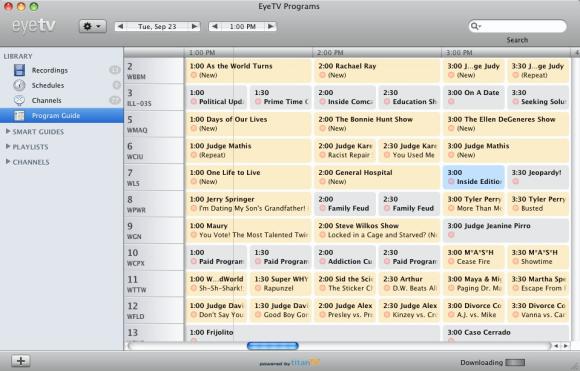Click the Search field
The height and width of the screenshot is (371, 580).
coord(517,26)
